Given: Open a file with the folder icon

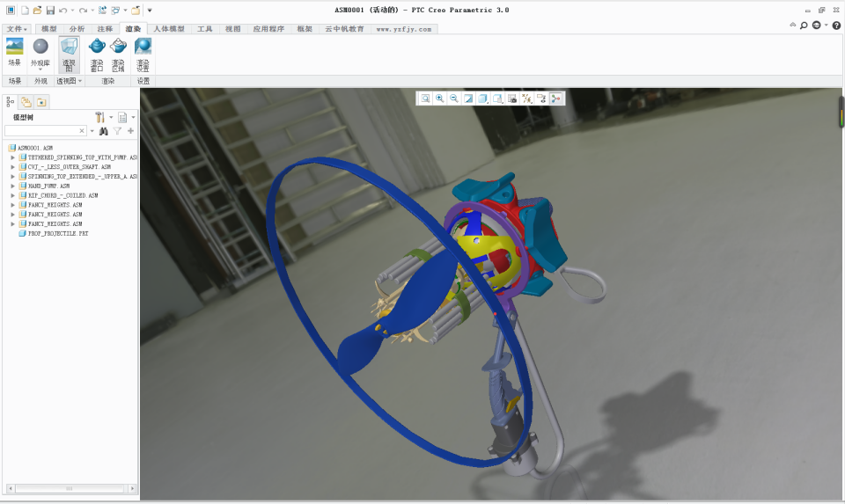Looking at the screenshot, I should click(37, 11).
